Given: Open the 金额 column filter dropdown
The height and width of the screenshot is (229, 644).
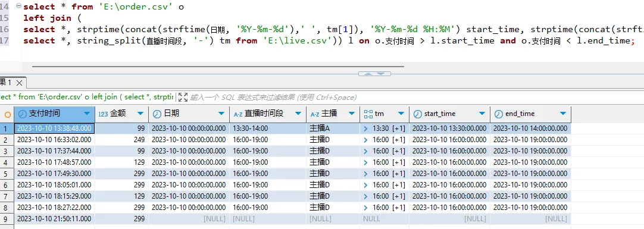Looking at the screenshot, I should (140, 114).
